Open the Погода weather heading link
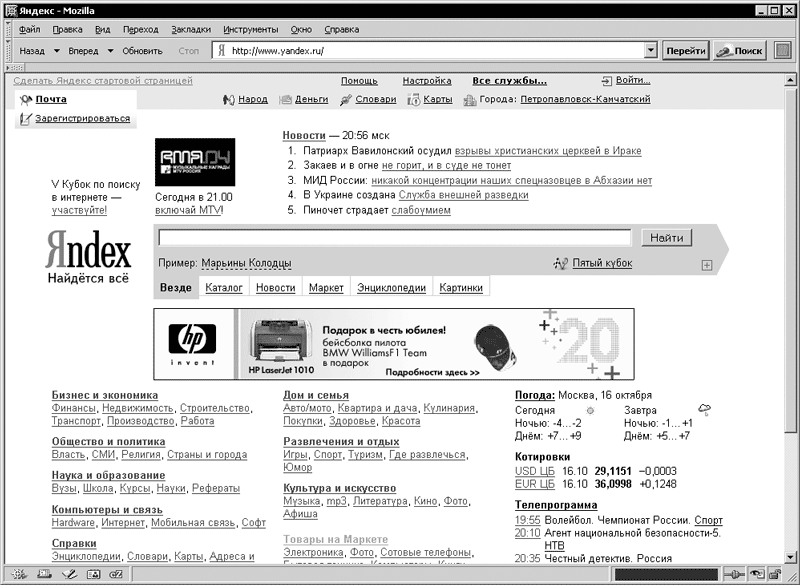This screenshot has width=800, height=585. click(x=535, y=395)
